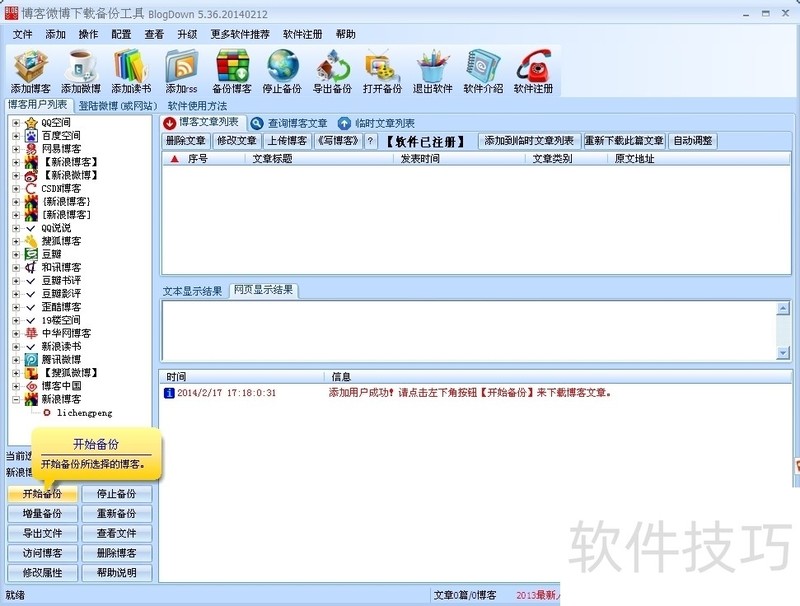Switch to the 查询博客文章 tab

coord(290,123)
